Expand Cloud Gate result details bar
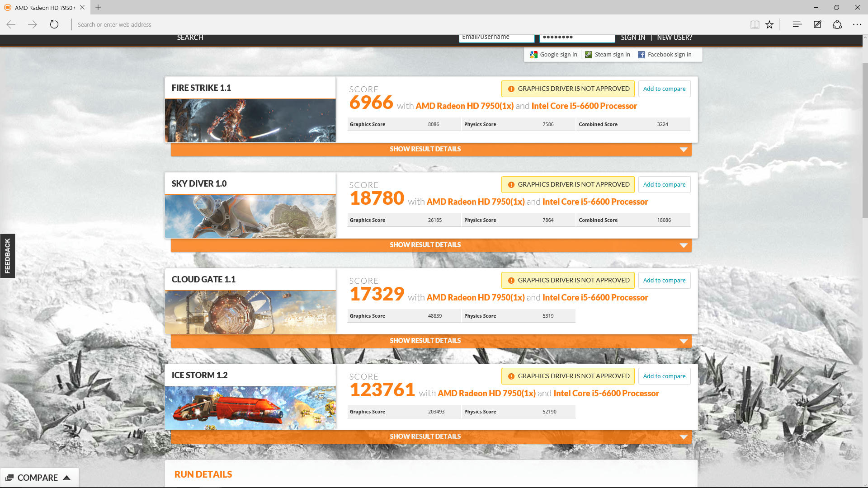The width and height of the screenshot is (868, 488). [431, 341]
